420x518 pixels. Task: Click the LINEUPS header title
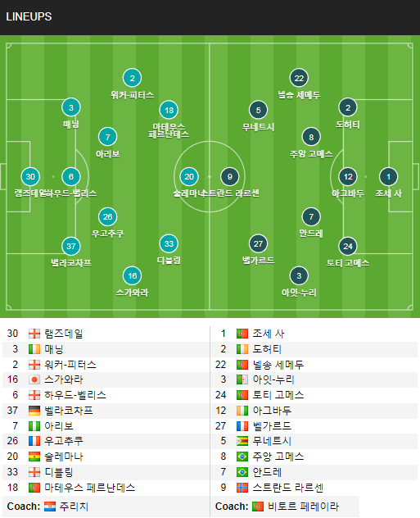[29, 17]
